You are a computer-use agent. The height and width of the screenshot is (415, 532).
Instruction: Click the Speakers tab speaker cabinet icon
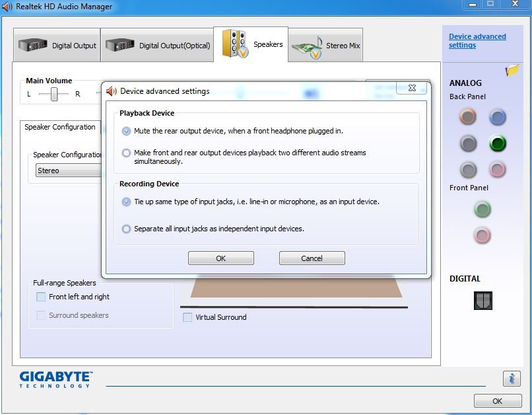pos(235,44)
